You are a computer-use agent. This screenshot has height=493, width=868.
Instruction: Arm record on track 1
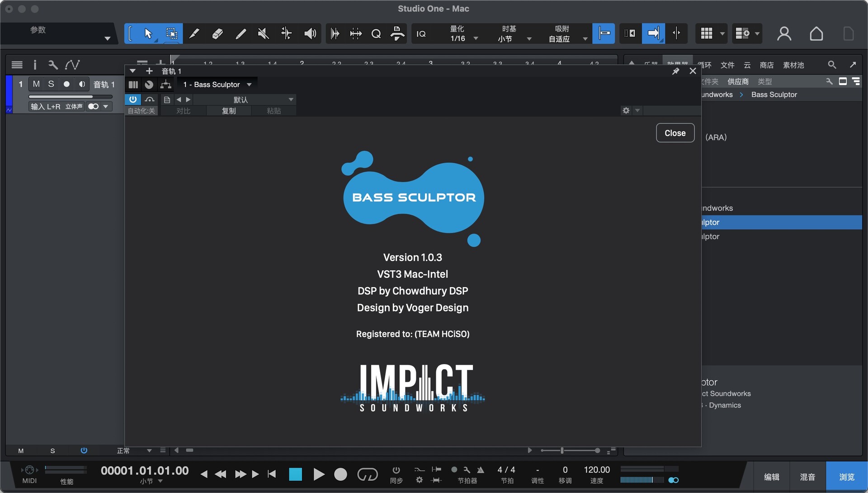[x=66, y=84]
